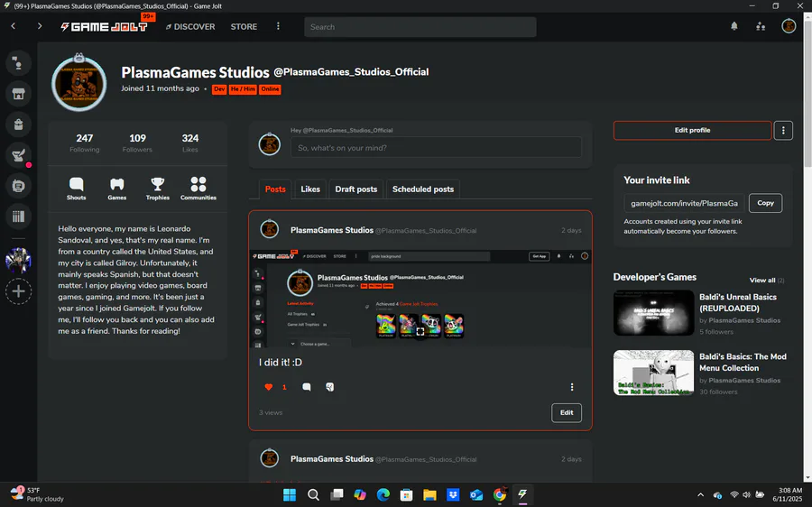Edit the 'I did it! :D' post
The image size is (812, 507).
567,413
